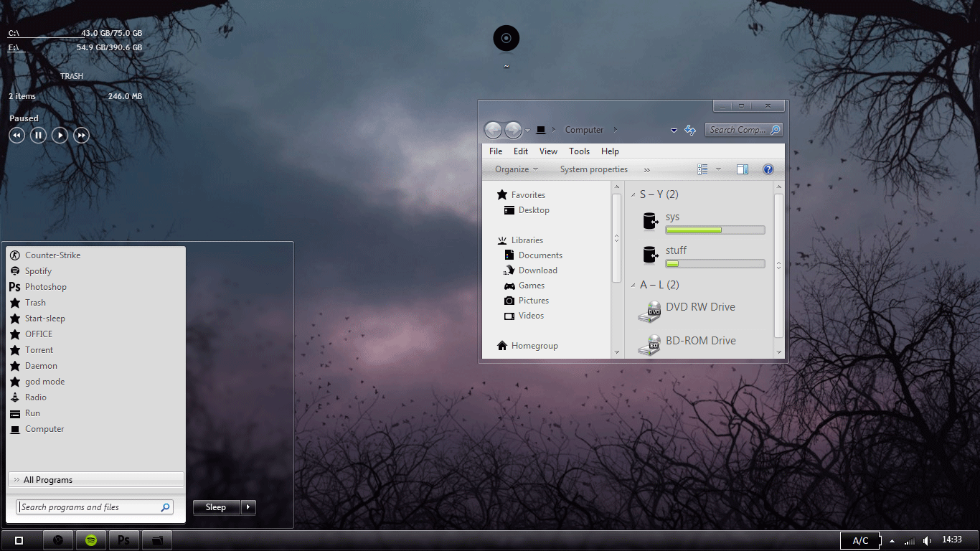Open Explorer help question mark icon

[768, 169]
